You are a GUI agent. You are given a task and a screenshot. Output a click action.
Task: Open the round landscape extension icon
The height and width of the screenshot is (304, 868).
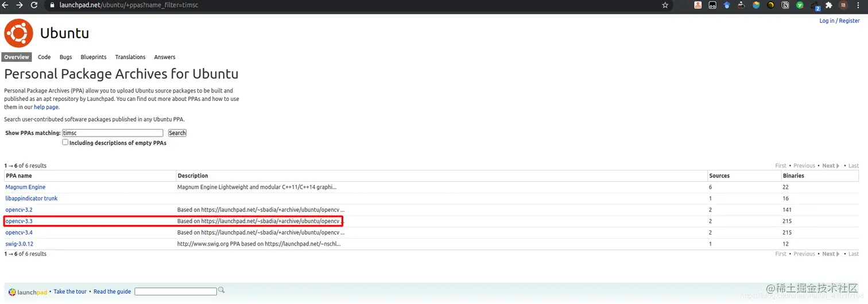[756, 5]
